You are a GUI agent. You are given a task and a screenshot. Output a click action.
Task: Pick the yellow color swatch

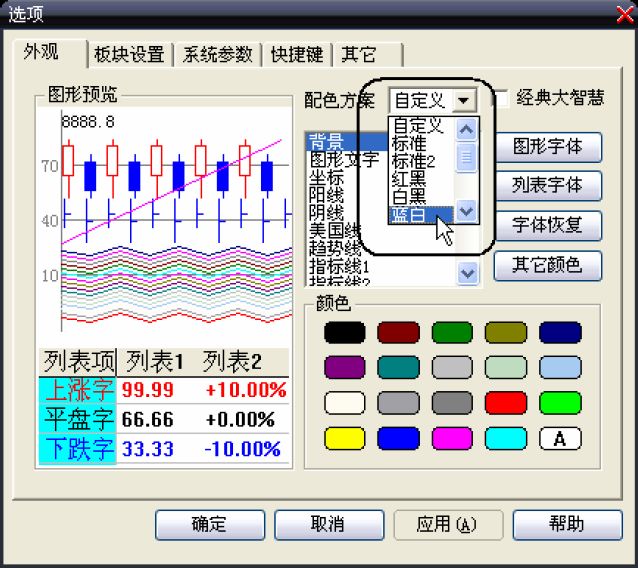point(345,439)
